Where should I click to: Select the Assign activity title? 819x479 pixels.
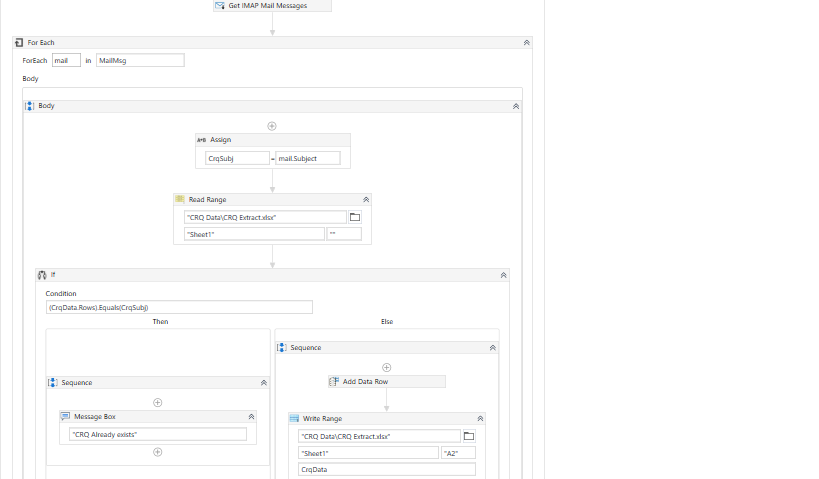[220, 139]
